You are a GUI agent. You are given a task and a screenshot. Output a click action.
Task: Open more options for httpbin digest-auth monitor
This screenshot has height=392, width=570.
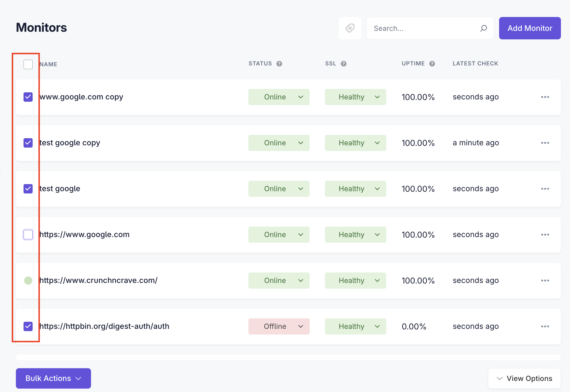coord(545,327)
